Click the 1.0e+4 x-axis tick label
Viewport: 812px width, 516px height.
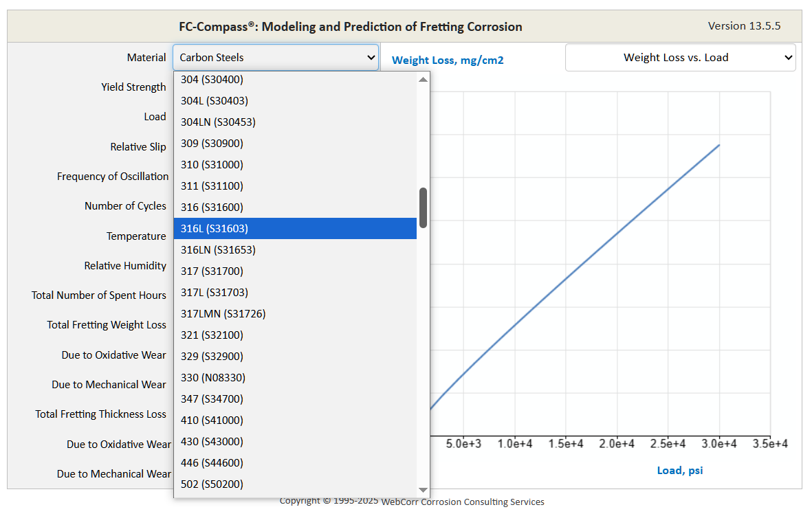[515, 444]
